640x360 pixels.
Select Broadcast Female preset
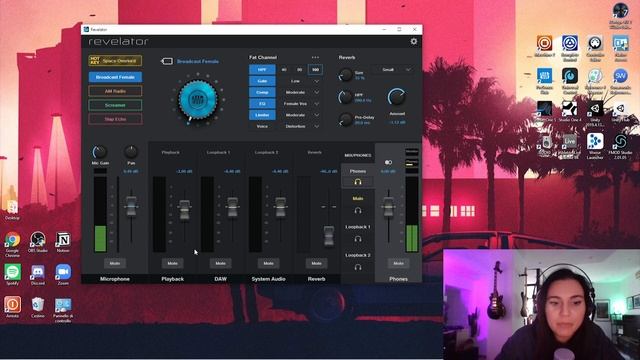115,77
